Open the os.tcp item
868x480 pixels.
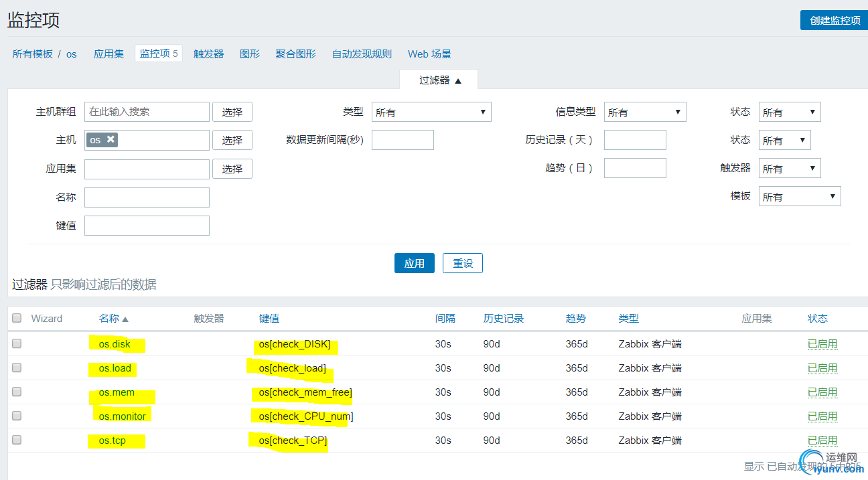pos(112,441)
